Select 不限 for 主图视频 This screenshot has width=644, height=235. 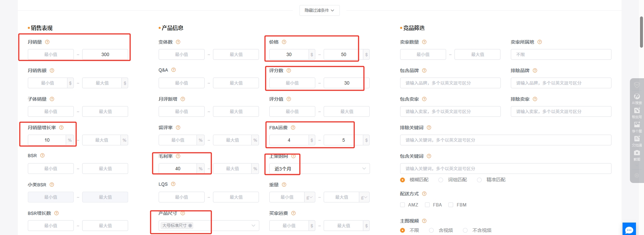click(402, 230)
